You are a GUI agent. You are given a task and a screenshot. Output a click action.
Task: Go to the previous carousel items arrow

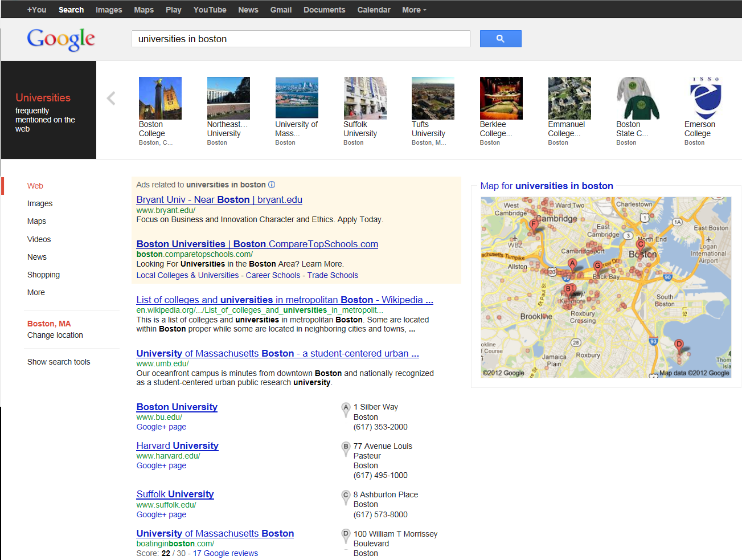click(111, 99)
